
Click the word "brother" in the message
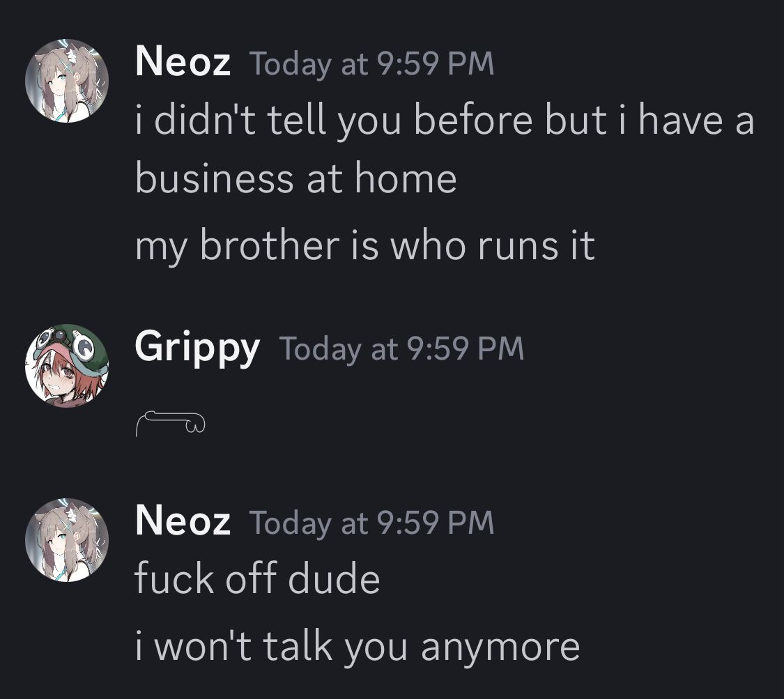268,246
